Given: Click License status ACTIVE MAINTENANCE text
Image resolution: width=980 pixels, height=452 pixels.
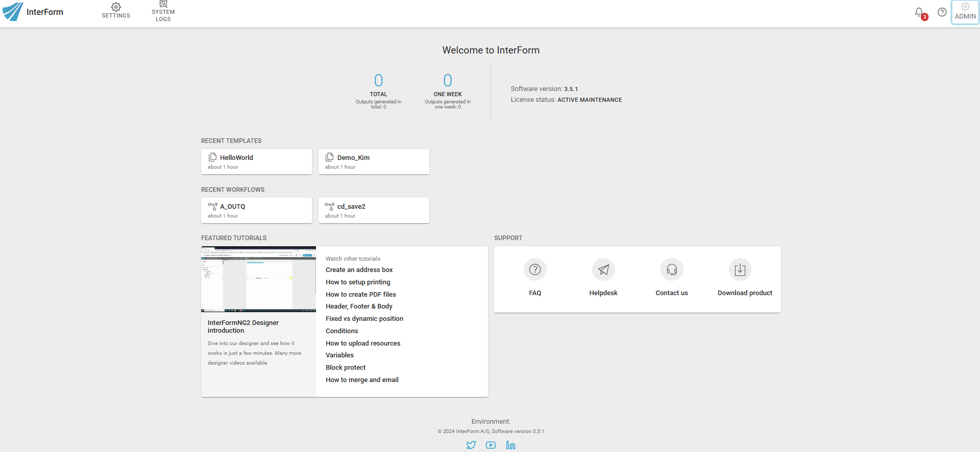Looking at the screenshot, I should 566,100.
